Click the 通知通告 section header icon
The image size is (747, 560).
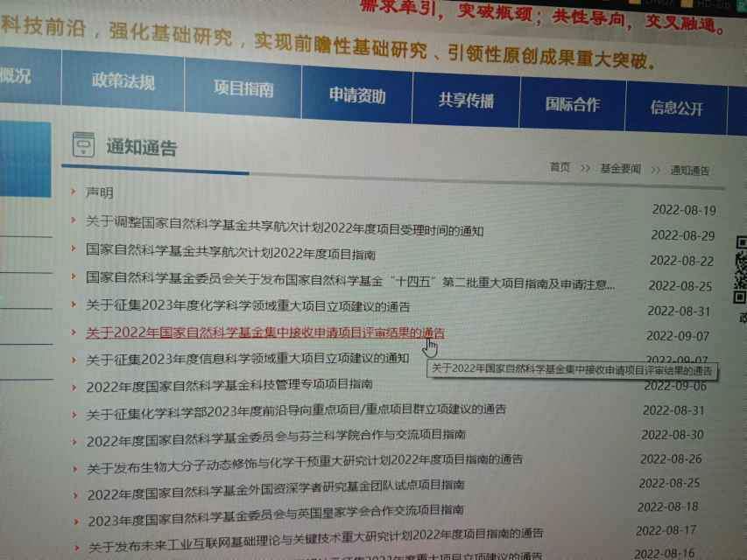pos(83,144)
